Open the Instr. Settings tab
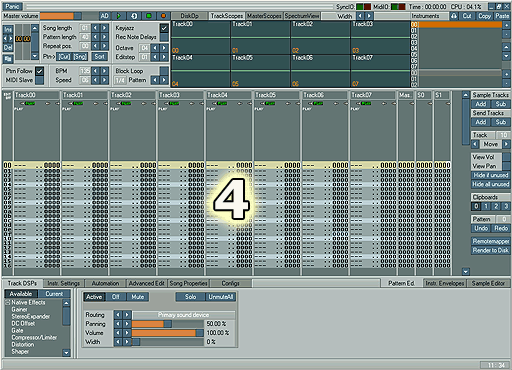 (63, 283)
